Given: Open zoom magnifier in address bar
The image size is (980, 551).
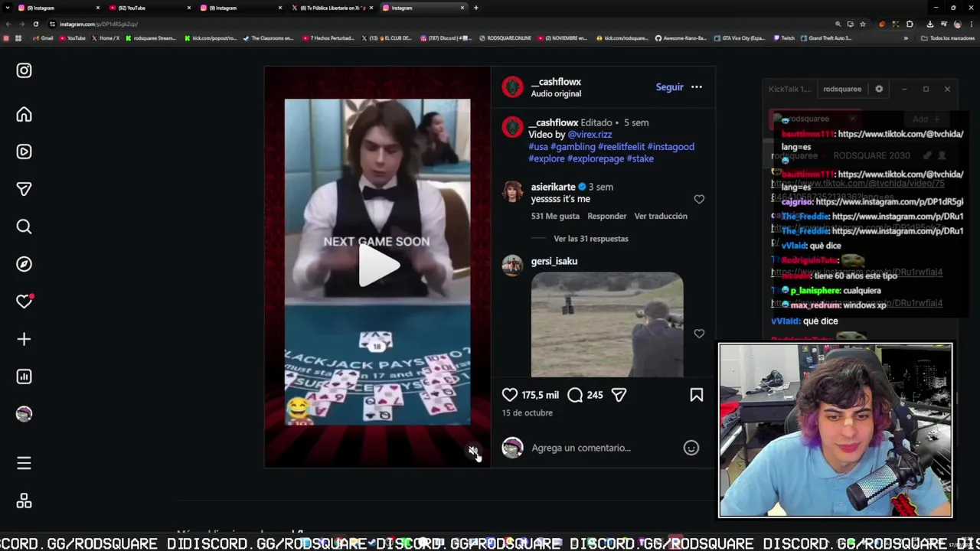Looking at the screenshot, I should pos(838,24).
